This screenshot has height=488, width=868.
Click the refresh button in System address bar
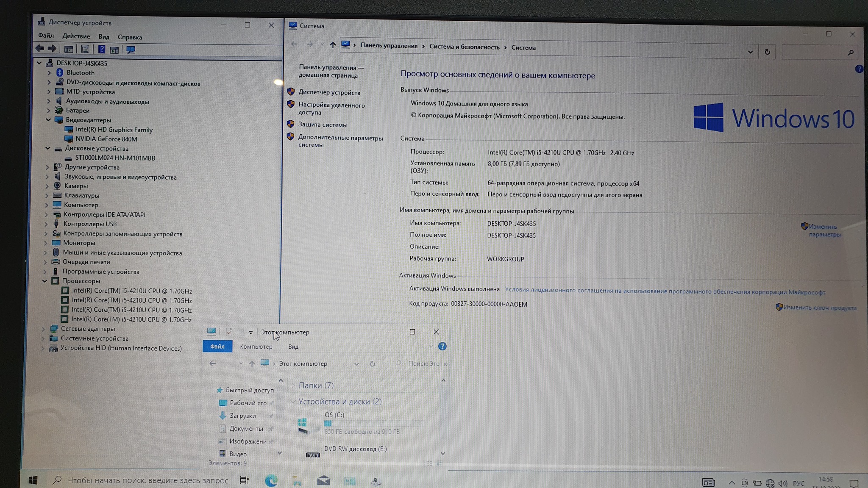(x=767, y=52)
